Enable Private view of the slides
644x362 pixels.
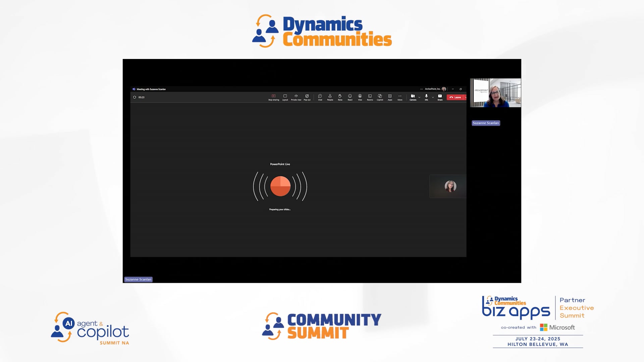(297, 97)
